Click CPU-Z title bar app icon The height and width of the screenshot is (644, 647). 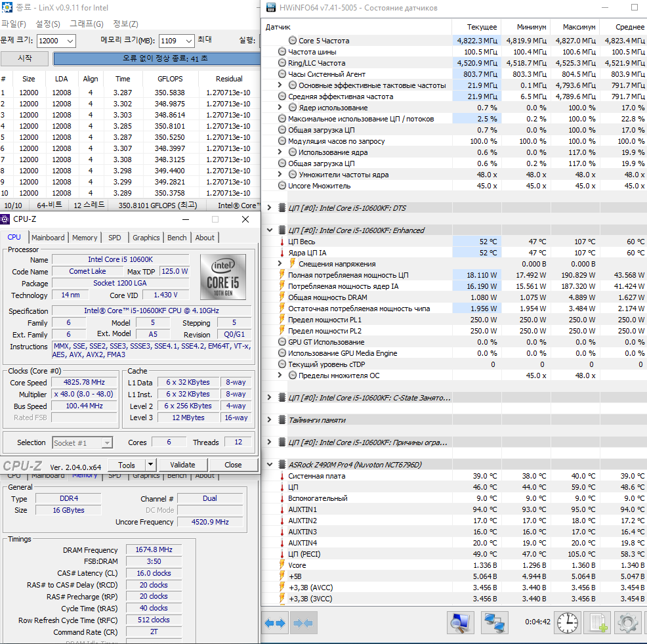5,219
